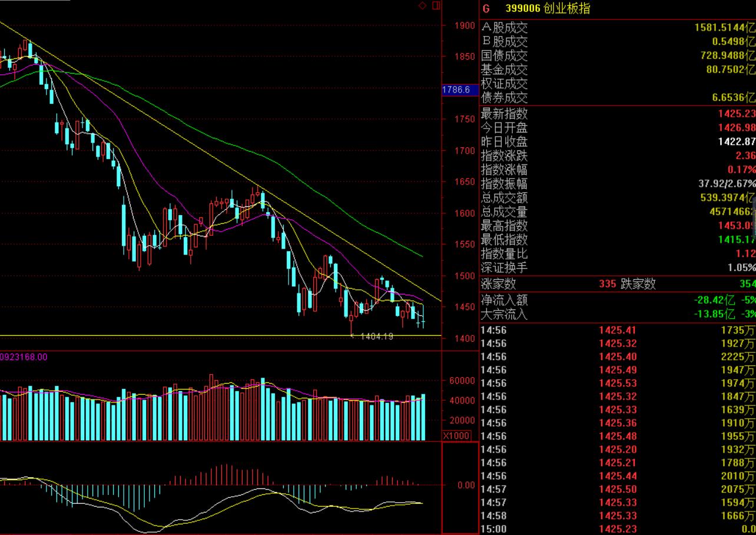Viewport: 756px width, 535px height.
Task: Click the 昨日收盘 value 1422.87
Action: coord(737,142)
